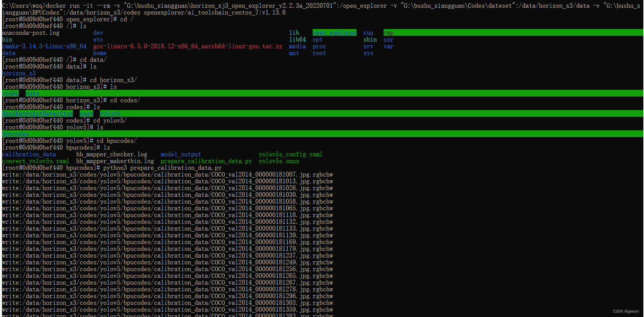The height and width of the screenshot is (317, 644).
Task: Click output line for COCO_val2014_000000181256.jpg.rgbchw
Action: click(x=168, y=269)
